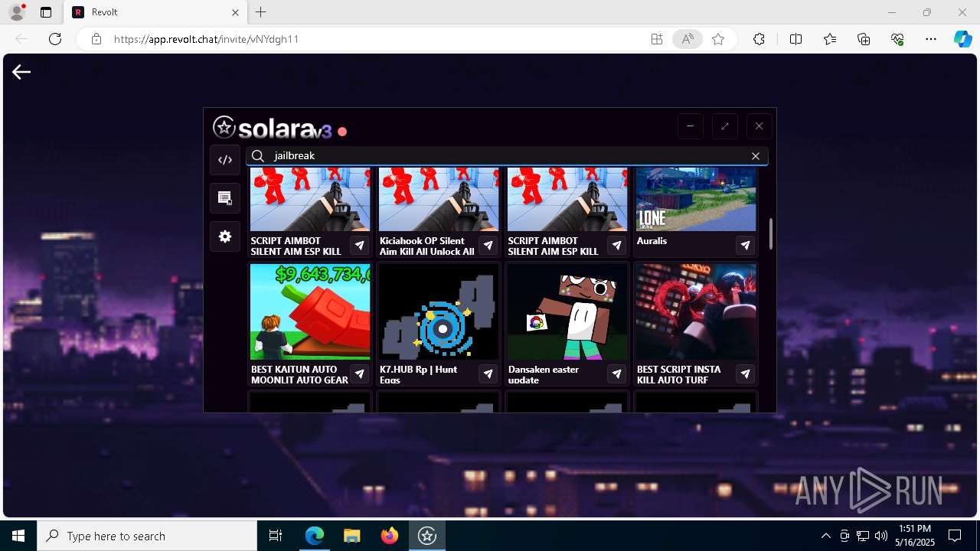Open the K7.HUB Hunt Eggs thumbnail

coord(439,312)
